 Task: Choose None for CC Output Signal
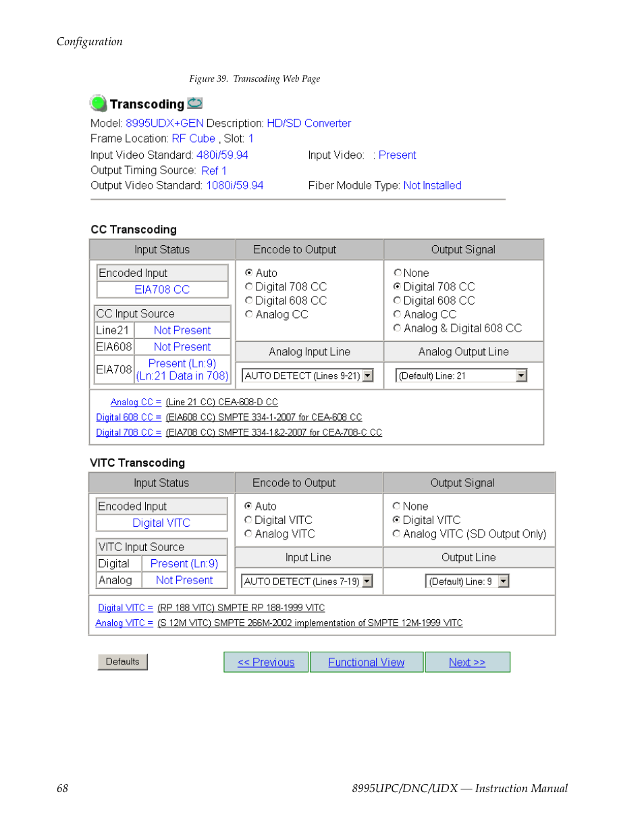pos(398,273)
